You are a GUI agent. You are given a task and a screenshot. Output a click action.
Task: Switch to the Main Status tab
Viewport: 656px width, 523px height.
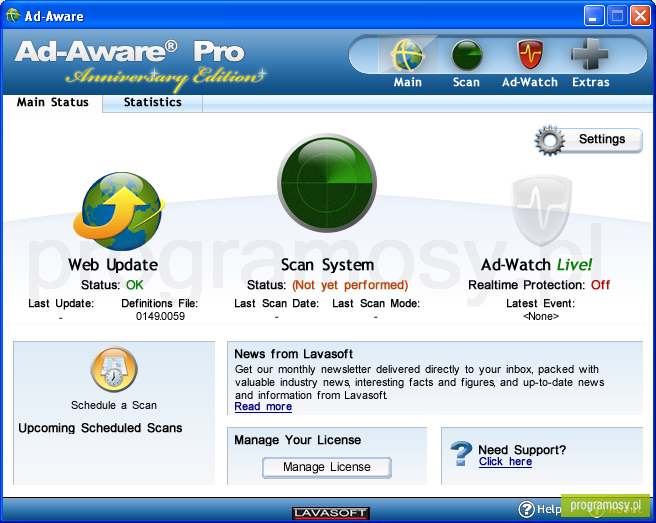pos(53,103)
